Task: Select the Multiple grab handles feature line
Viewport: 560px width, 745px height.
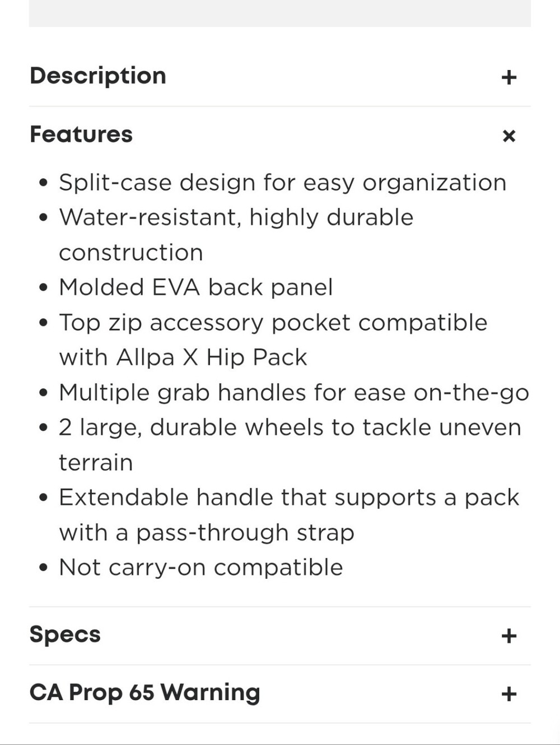Action: pos(294,393)
